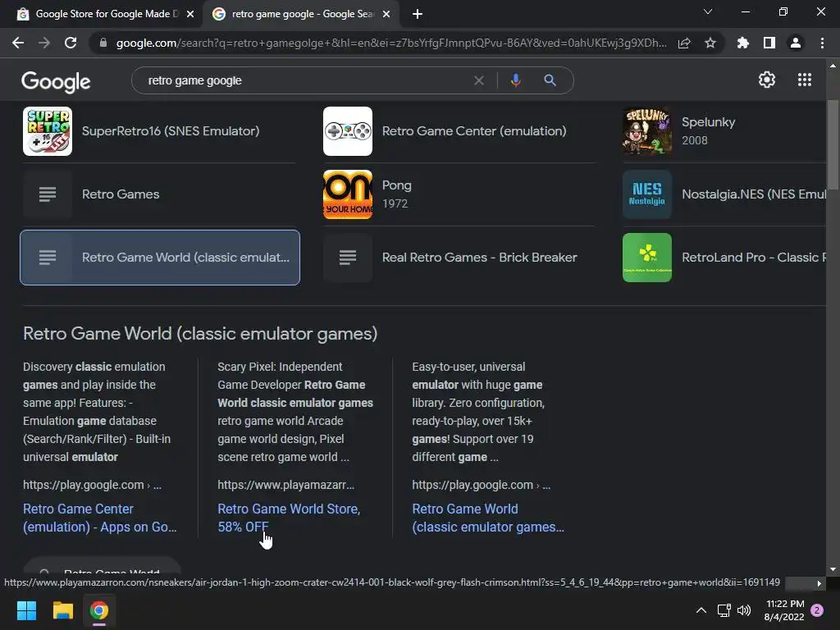Open the Chrome extensions puzzle icon
Screen dimensions: 840x630
tap(743, 43)
